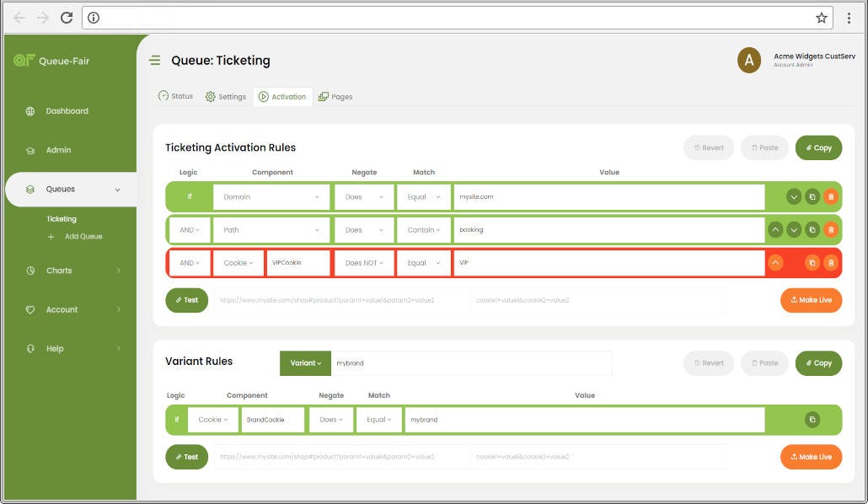This screenshot has width=868, height=504.
Task: Collapse the sidebar with hamburger icon
Action: (156, 61)
